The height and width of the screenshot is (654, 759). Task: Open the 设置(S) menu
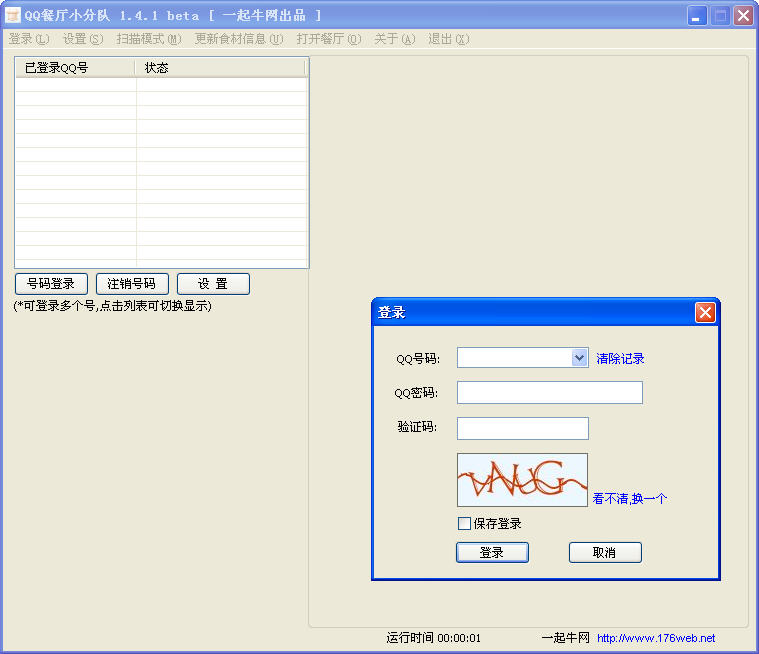pos(83,39)
